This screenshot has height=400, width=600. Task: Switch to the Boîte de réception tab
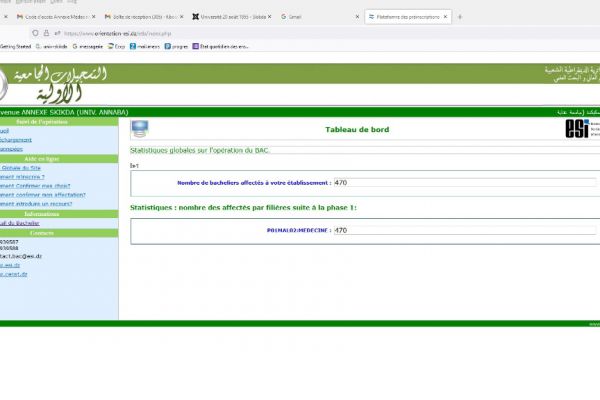coord(140,17)
